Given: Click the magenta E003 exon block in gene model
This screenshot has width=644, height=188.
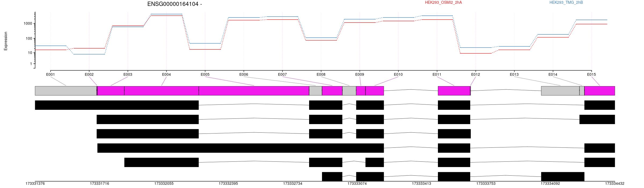Looking at the screenshot, I should tap(111, 91).
